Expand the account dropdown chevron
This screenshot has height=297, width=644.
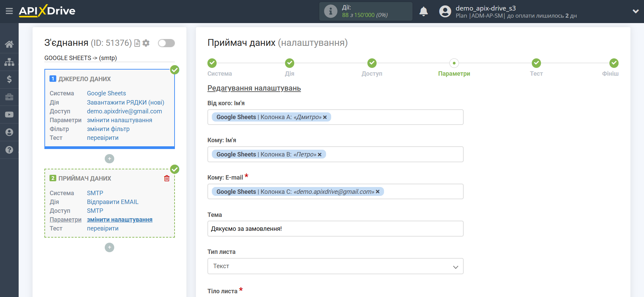pos(636,11)
